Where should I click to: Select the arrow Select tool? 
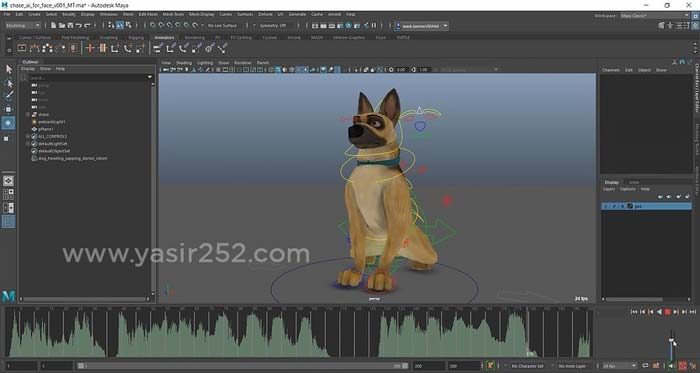[8, 69]
